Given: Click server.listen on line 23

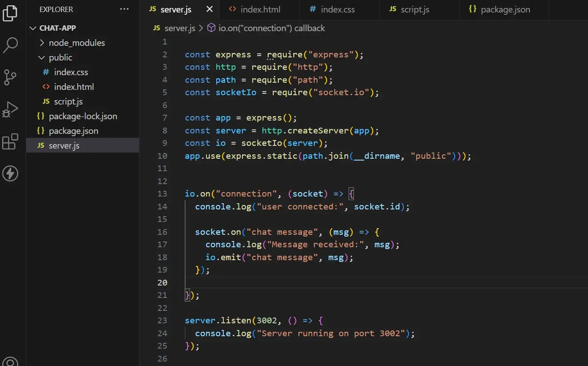Looking at the screenshot, I should [x=218, y=321].
